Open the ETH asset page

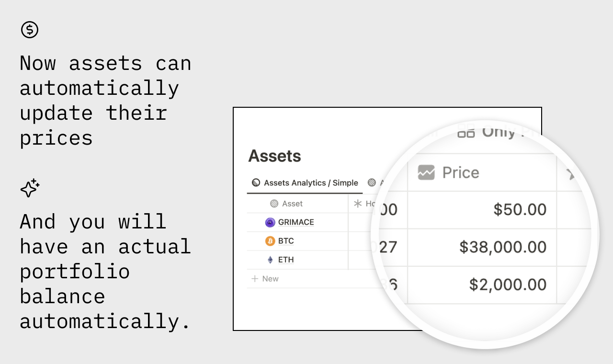(x=286, y=260)
